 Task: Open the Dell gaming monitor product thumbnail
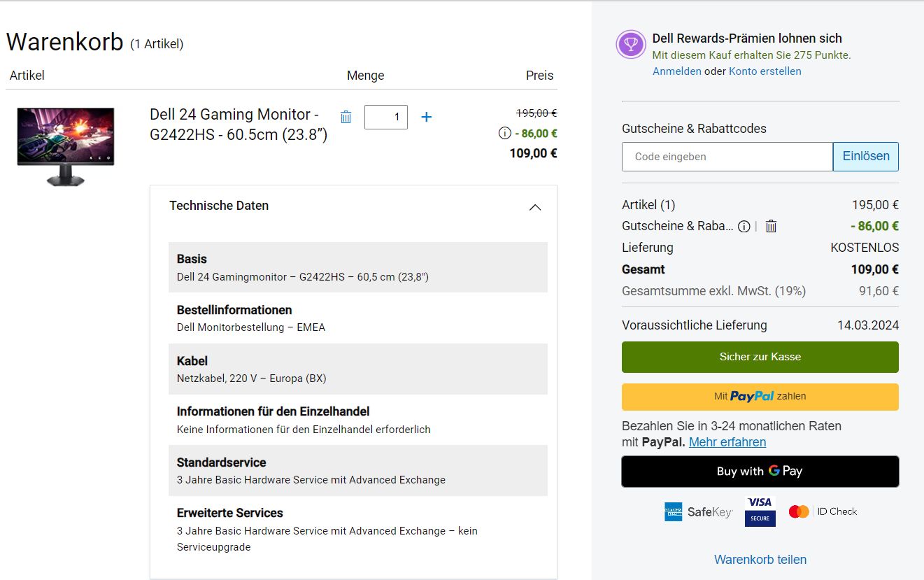click(66, 146)
